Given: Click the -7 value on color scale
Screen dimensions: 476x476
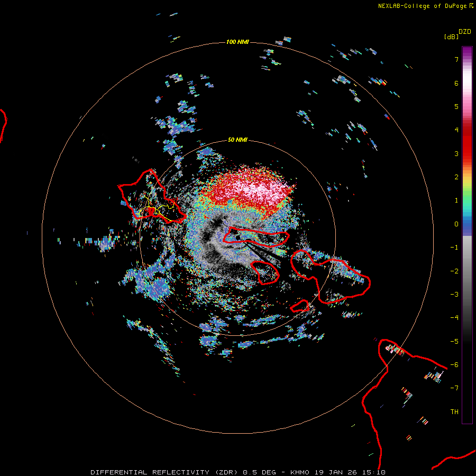Looking at the screenshot, I should [x=454, y=388].
